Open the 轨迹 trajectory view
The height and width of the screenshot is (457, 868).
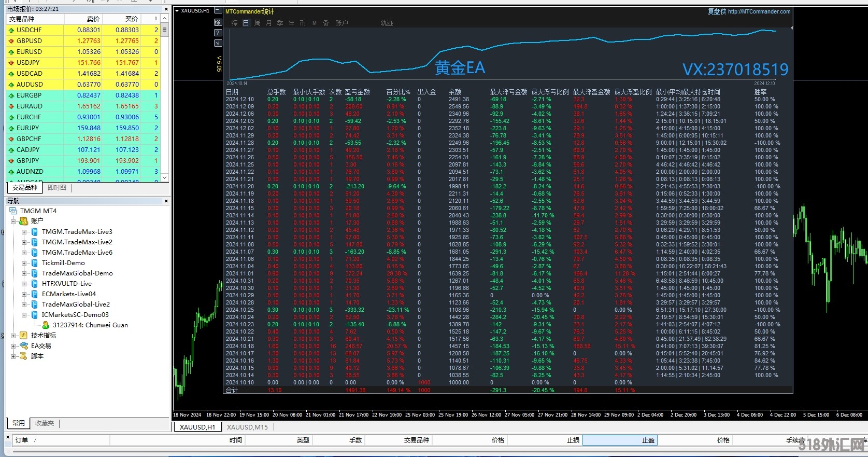[387, 23]
